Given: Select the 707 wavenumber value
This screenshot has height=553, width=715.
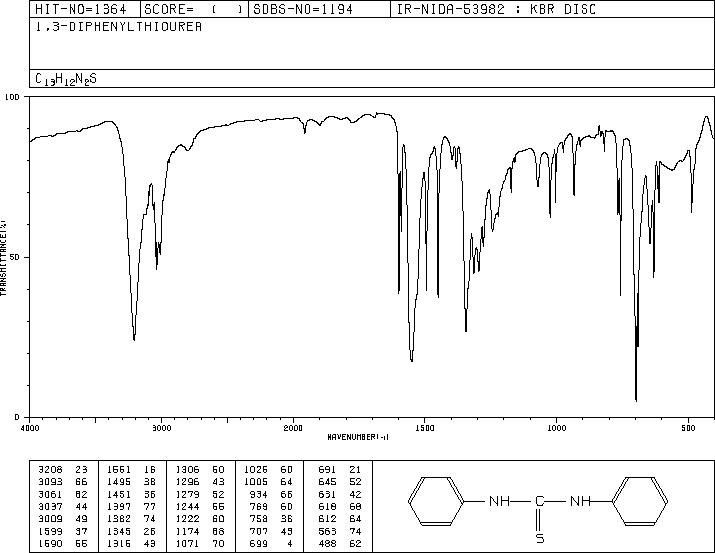Looking at the screenshot, I should pyautogui.click(x=259, y=531).
